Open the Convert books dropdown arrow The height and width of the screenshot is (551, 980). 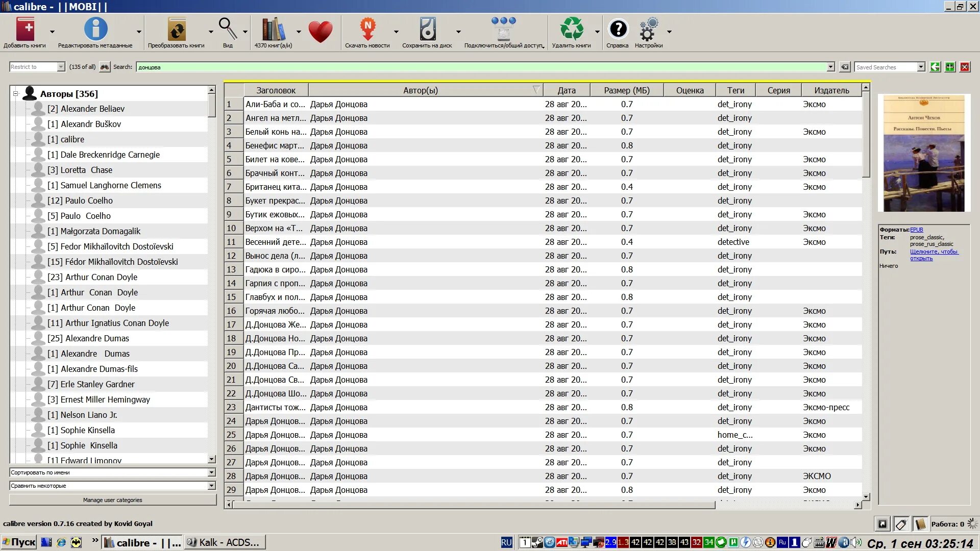tap(211, 32)
